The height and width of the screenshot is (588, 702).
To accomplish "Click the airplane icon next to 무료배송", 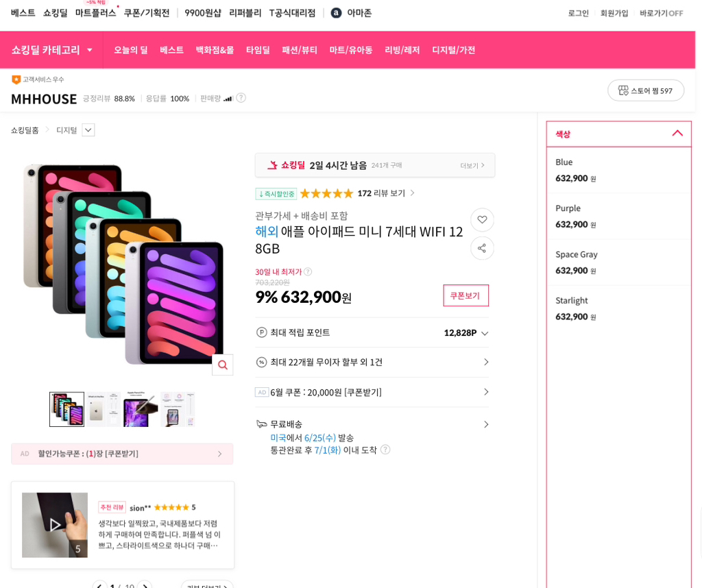I will pyautogui.click(x=261, y=424).
